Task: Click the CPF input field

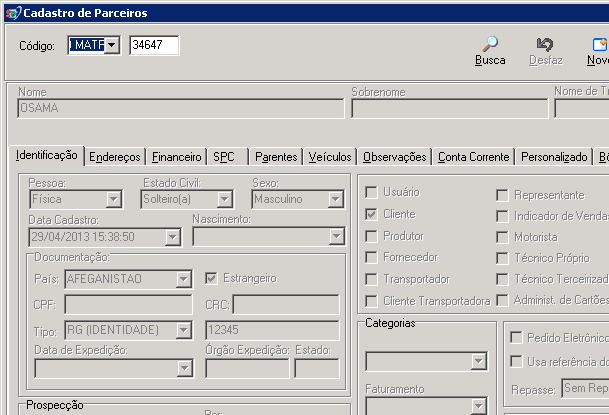Action: click(x=128, y=305)
